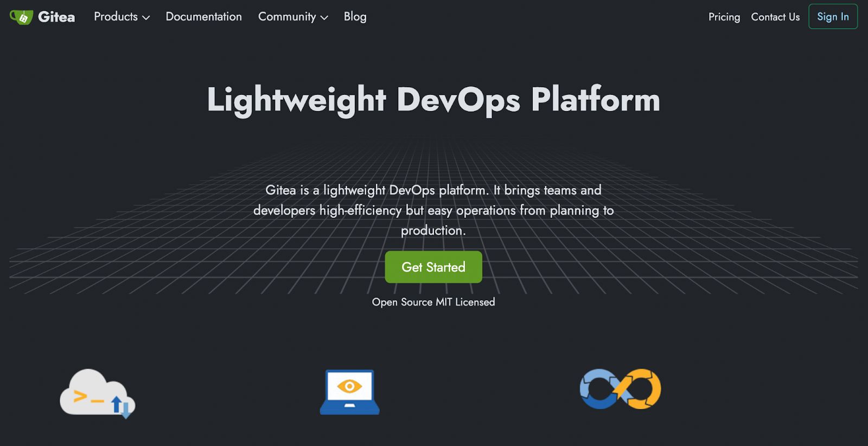This screenshot has width=868, height=446.
Task: Click the laptop with eye icon
Action: click(349, 392)
